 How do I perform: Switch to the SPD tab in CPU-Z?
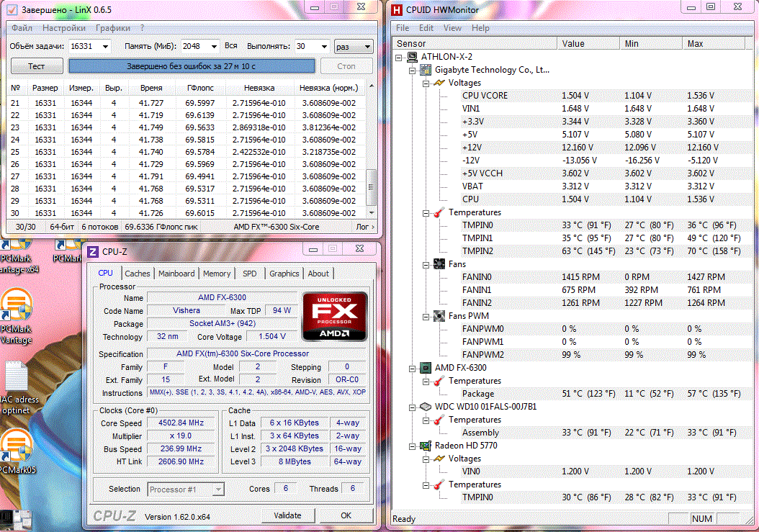250,274
